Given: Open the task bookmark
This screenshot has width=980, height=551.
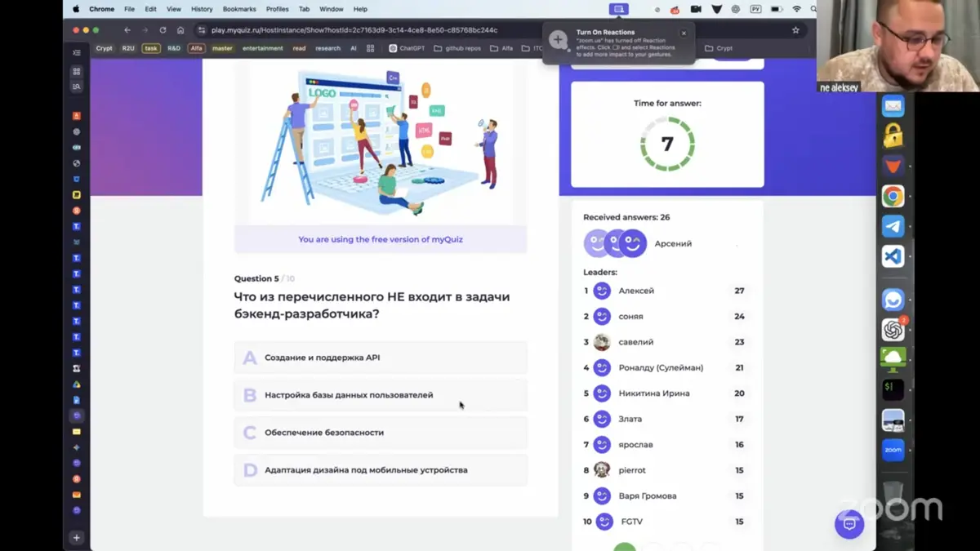Looking at the screenshot, I should [x=151, y=48].
